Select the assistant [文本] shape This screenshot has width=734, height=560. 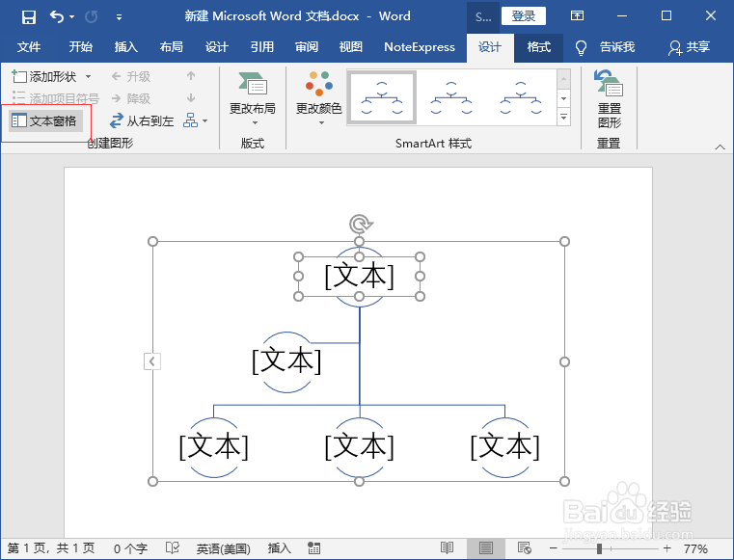point(286,361)
